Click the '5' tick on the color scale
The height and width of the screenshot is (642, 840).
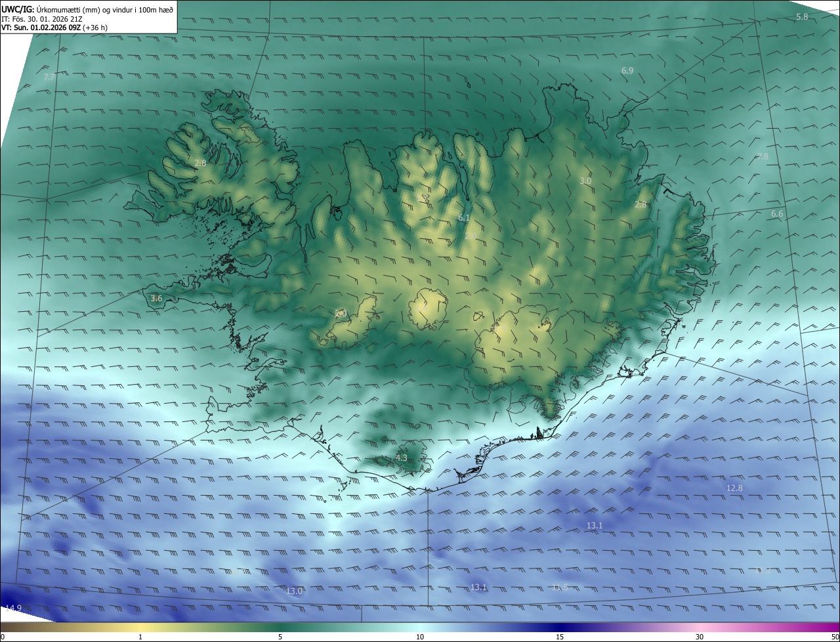tap(280, 637)
